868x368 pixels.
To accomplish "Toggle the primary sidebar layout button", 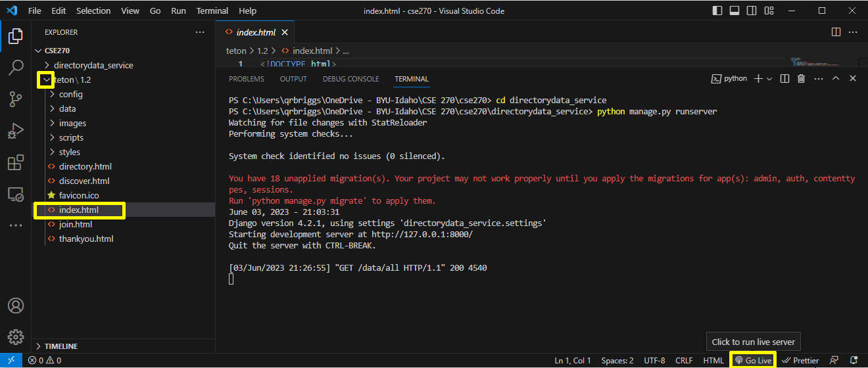I will (x=717, y=11).
